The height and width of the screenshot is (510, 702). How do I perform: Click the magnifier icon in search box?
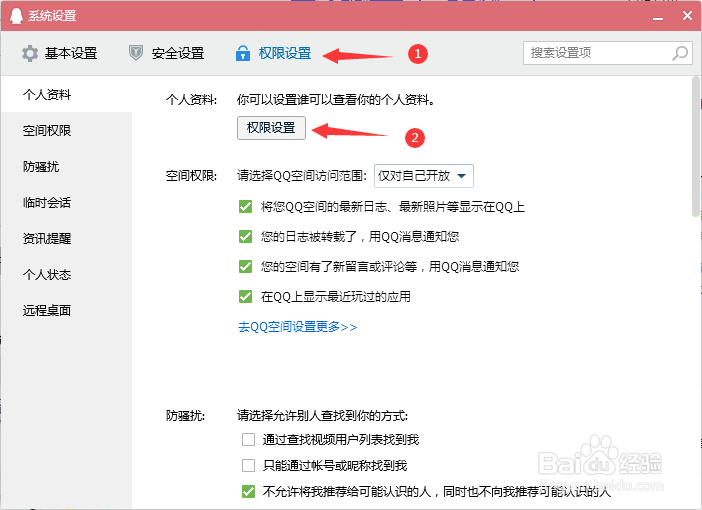pos(680,53)
